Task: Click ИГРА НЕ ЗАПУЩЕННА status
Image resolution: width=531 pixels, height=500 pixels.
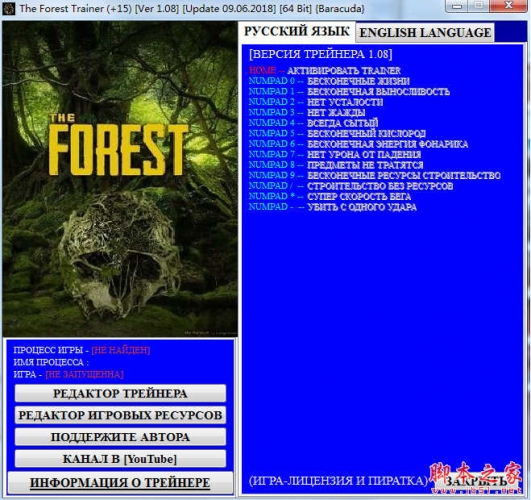Action: point(68,374)
